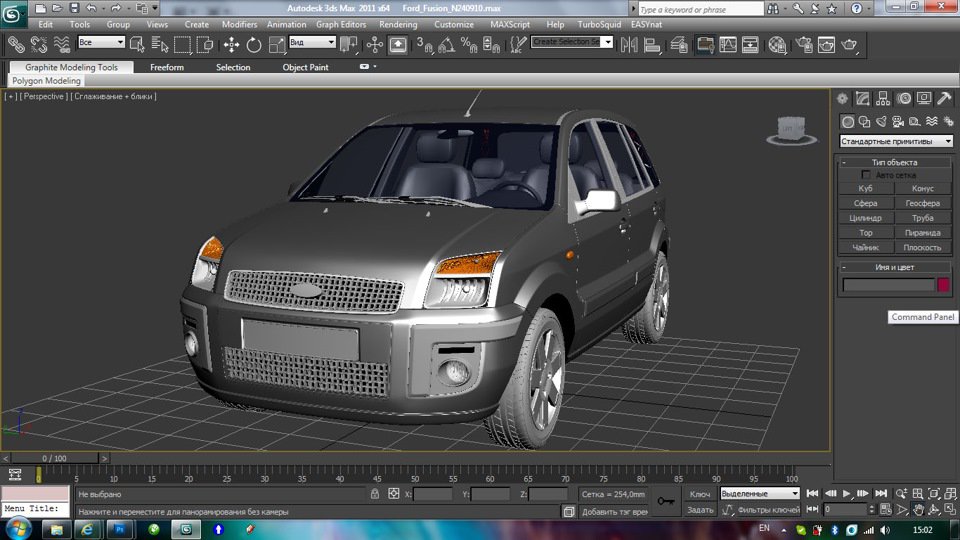Activate the Select and Rotate tool
The width and height of the screenshot is (960, 540).
(x=253, y=45)
